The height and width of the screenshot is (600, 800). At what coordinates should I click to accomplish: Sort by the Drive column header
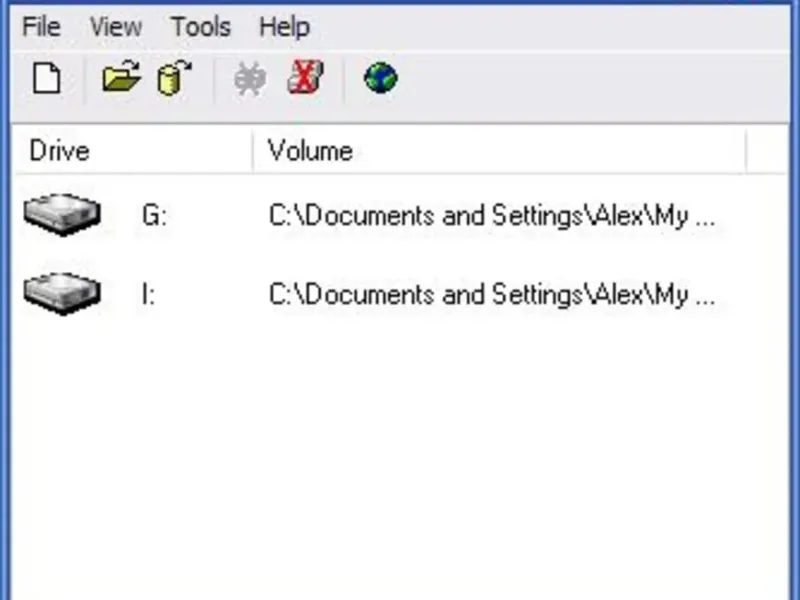coord(60,151)
